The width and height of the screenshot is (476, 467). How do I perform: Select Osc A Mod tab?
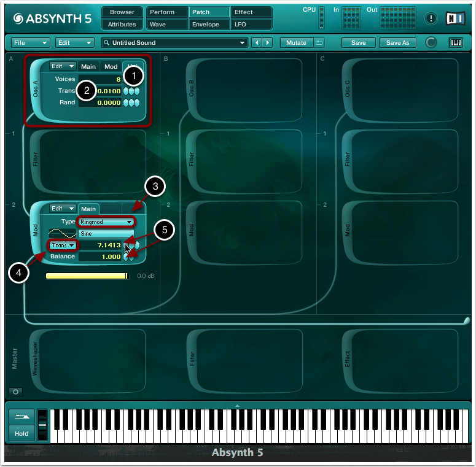(111, 66)
